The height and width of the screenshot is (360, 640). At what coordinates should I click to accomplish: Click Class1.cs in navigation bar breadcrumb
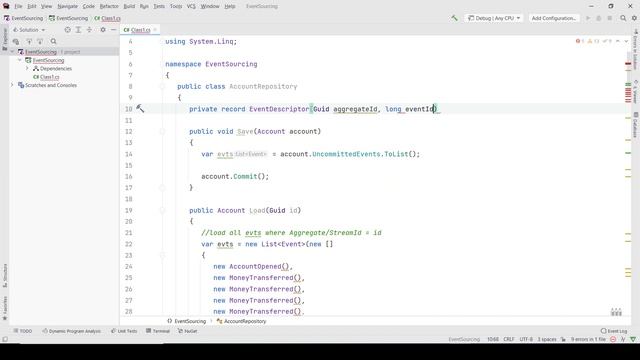tap(107, 18)
